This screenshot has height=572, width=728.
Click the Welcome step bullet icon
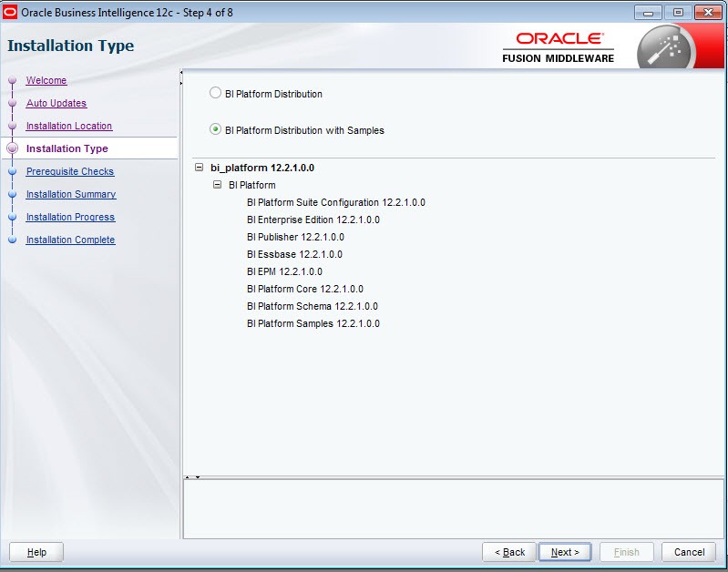click(13, 80)
